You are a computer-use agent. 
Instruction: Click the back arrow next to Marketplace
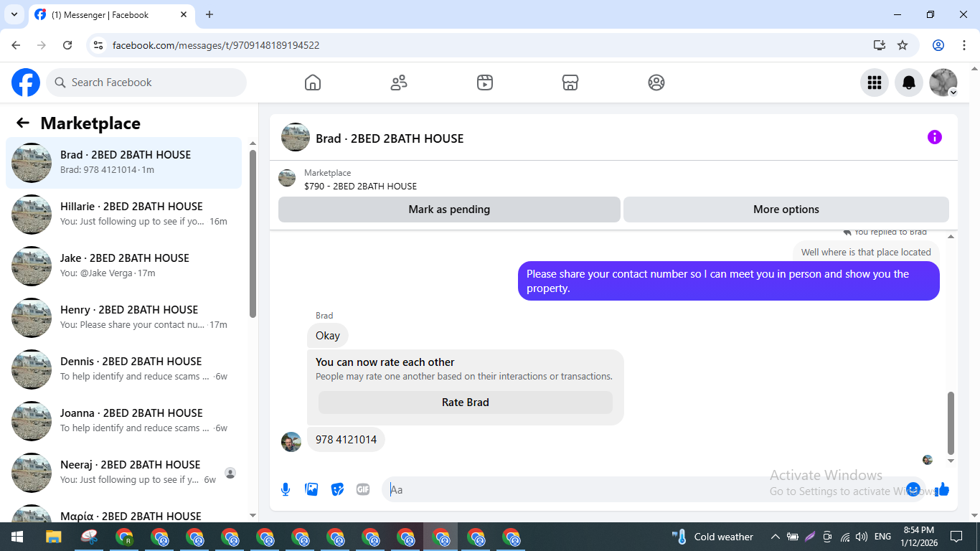[x=23, y=123]
